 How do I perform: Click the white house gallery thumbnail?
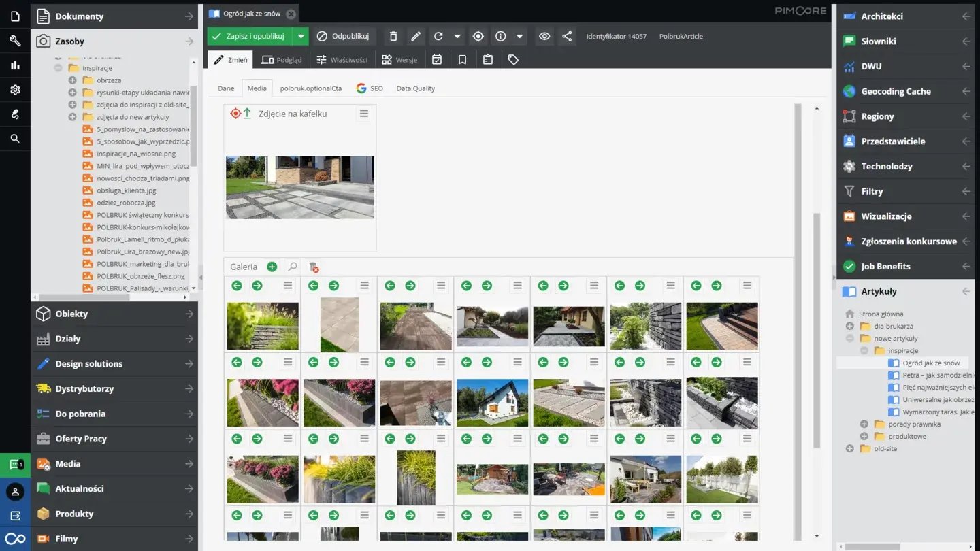492,403
